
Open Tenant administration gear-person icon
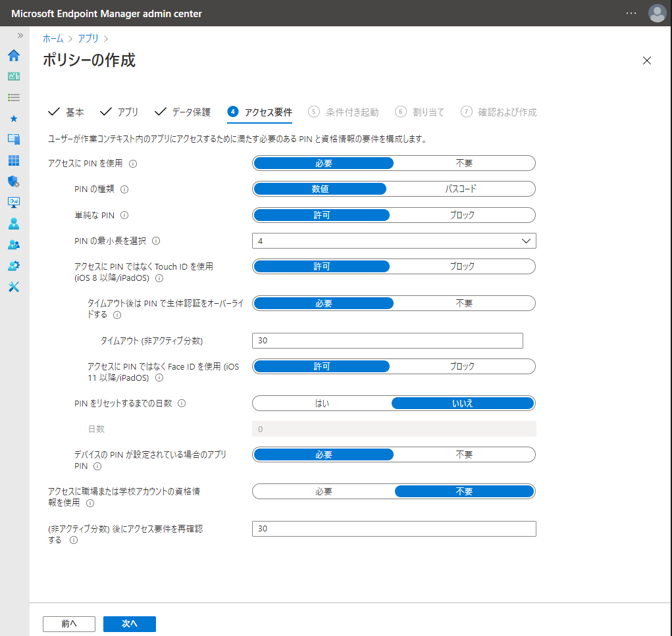[x=14, y=266]
